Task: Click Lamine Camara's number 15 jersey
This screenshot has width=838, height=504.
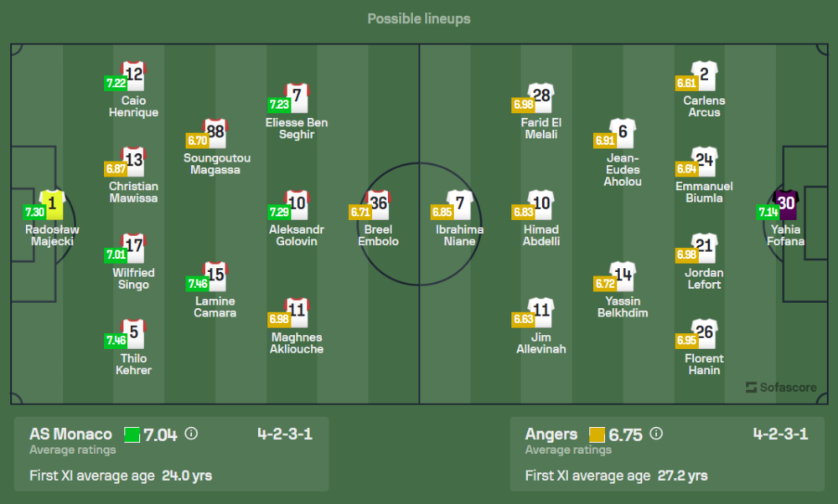Action: pos(215,275)
